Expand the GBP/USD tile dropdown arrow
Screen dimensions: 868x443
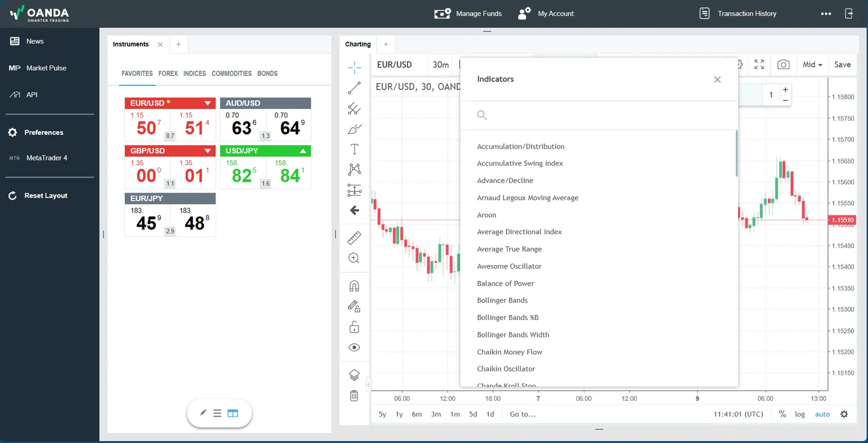tap(208, 151)
